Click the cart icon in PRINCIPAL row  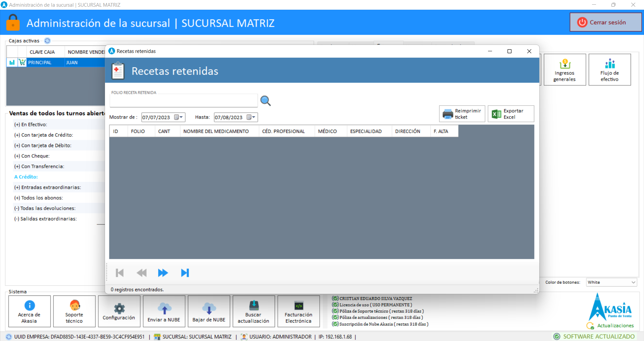(x=22, y=63)
